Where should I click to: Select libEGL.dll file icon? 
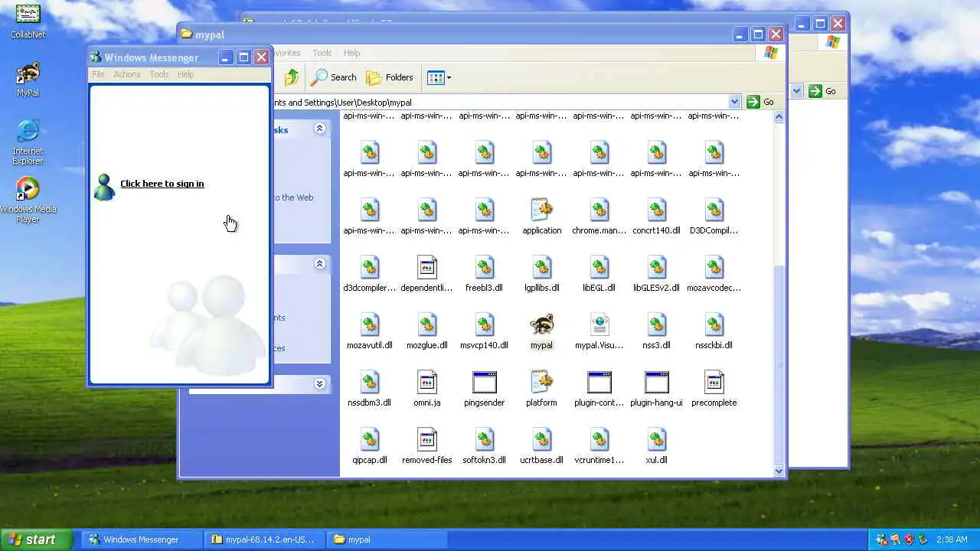(x=599, y=267)
